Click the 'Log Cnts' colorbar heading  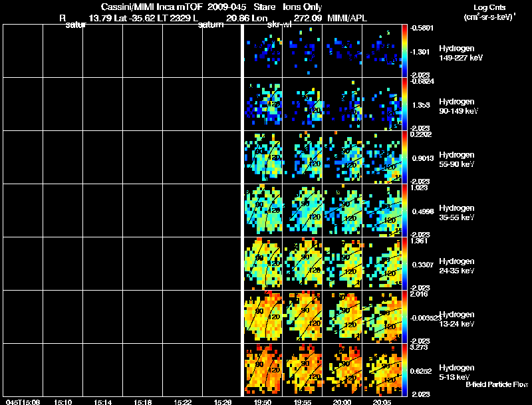[489, 7]
